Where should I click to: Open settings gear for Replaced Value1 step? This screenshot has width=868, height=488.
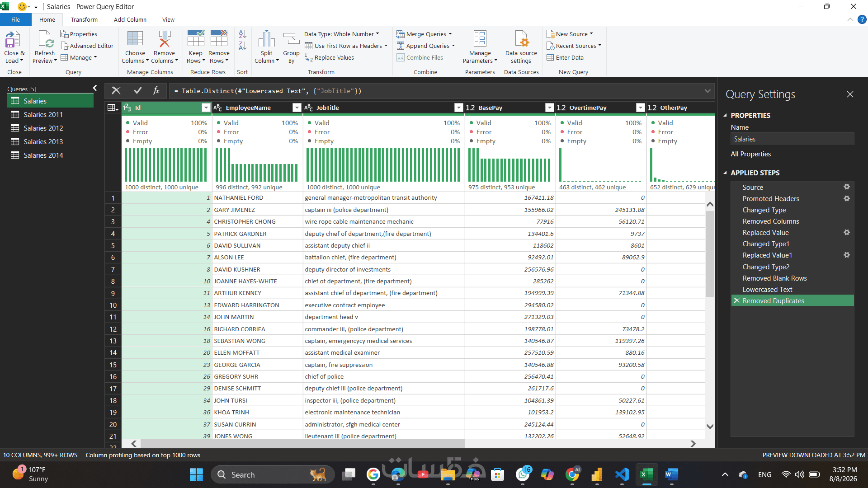click(x=847, y=255)
